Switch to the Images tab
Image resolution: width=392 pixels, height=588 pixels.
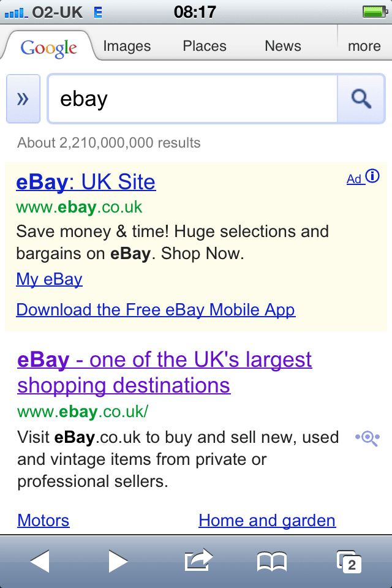pos(127,46)
